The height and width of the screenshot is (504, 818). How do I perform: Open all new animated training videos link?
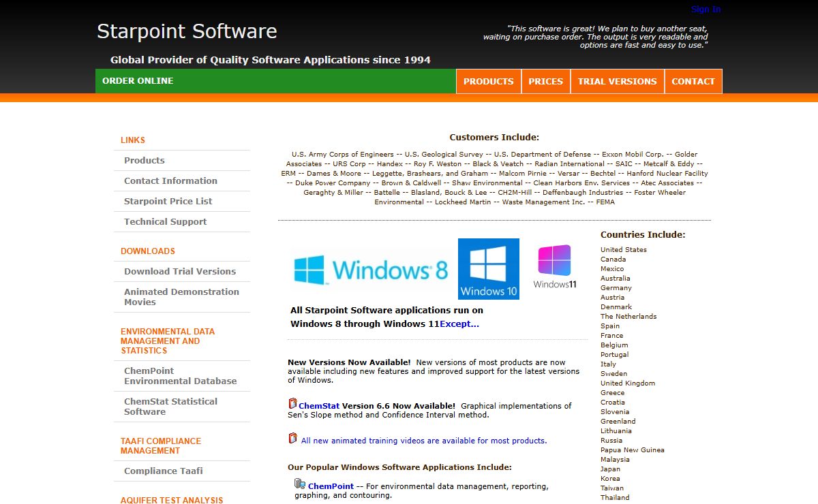click(423, 441)
